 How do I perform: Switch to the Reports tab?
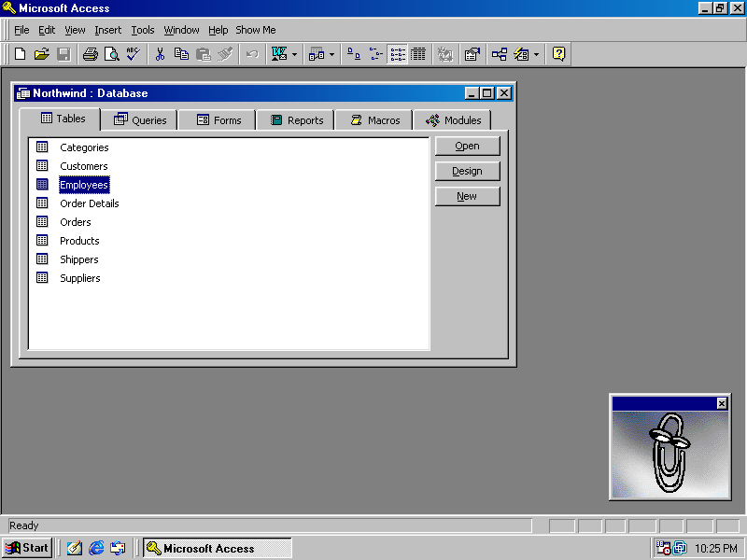(297, 120)
